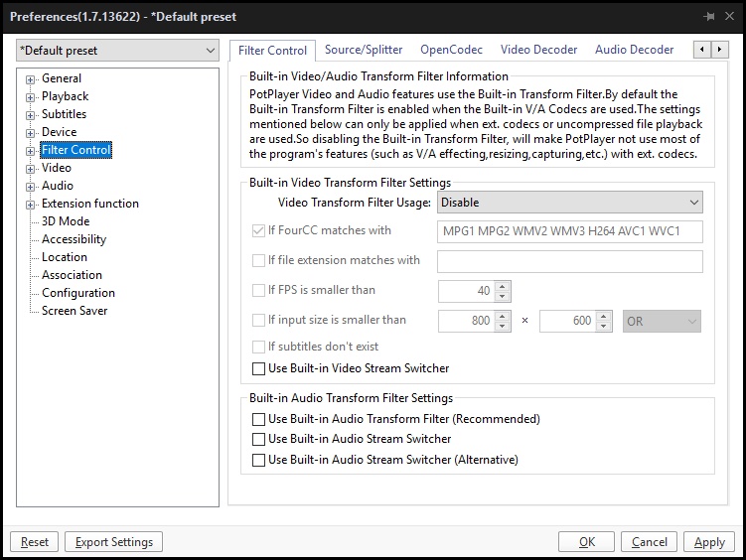The image size is (746, 560).
Task: Expand the Device tree node
Action: pos(30,133)
